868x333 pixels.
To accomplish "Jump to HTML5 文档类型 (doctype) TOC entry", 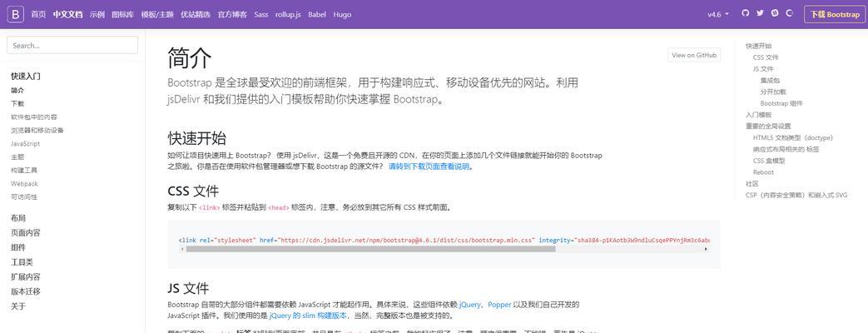I will [793, 137].
